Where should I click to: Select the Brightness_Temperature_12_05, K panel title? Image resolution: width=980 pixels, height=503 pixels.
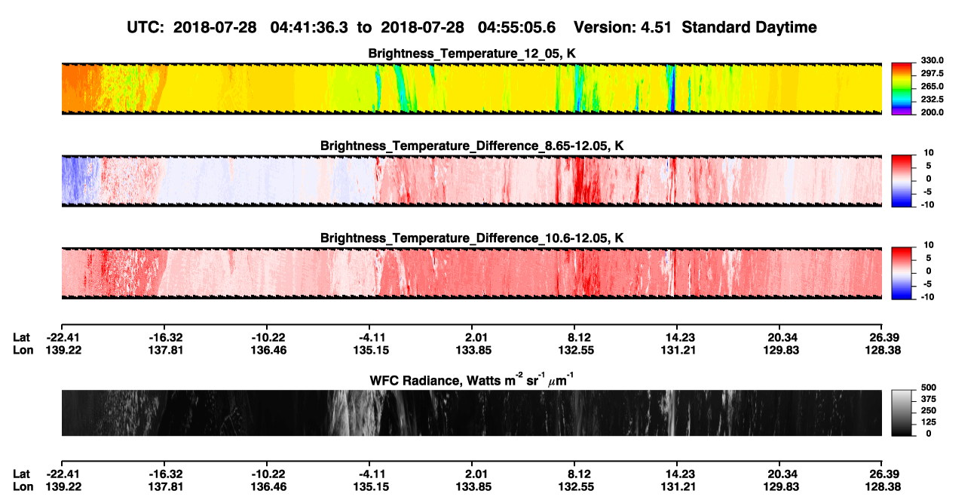click(472, 54)
